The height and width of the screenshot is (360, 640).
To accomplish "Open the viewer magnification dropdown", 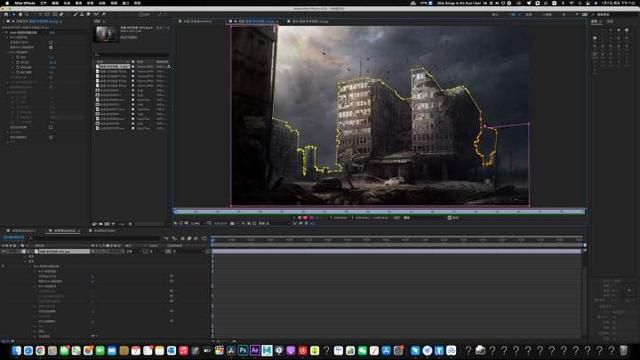I will tap(196, 224).
